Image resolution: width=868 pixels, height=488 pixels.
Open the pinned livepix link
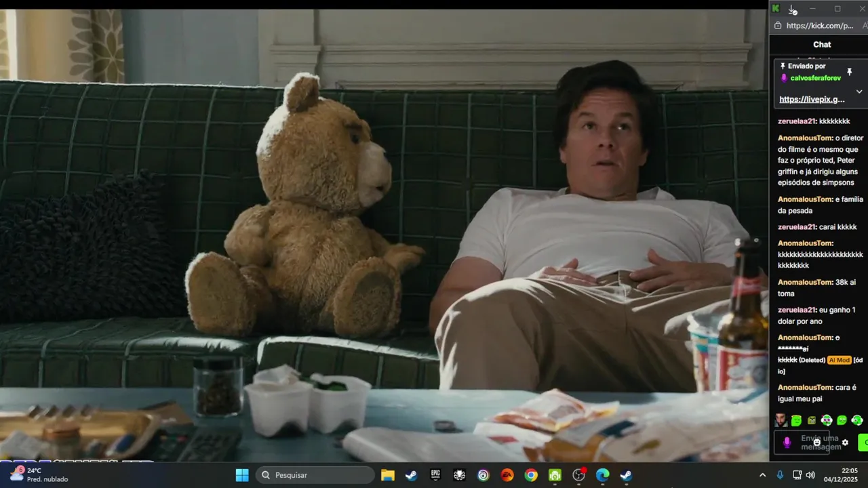tap(812, 99)
